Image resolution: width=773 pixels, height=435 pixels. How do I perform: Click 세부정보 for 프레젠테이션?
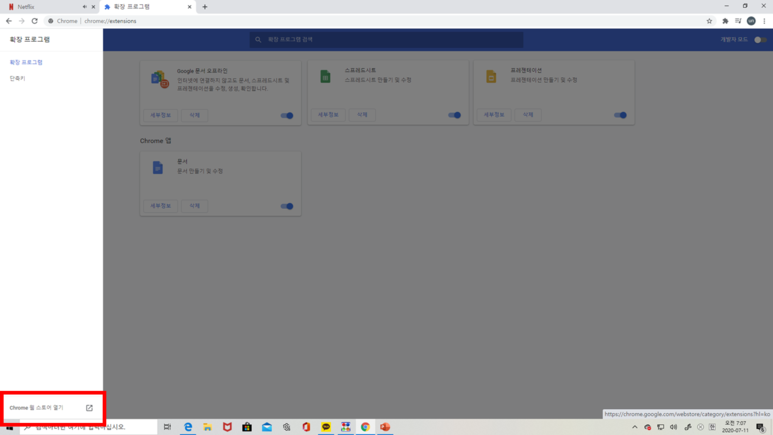(x=494, y=114)
